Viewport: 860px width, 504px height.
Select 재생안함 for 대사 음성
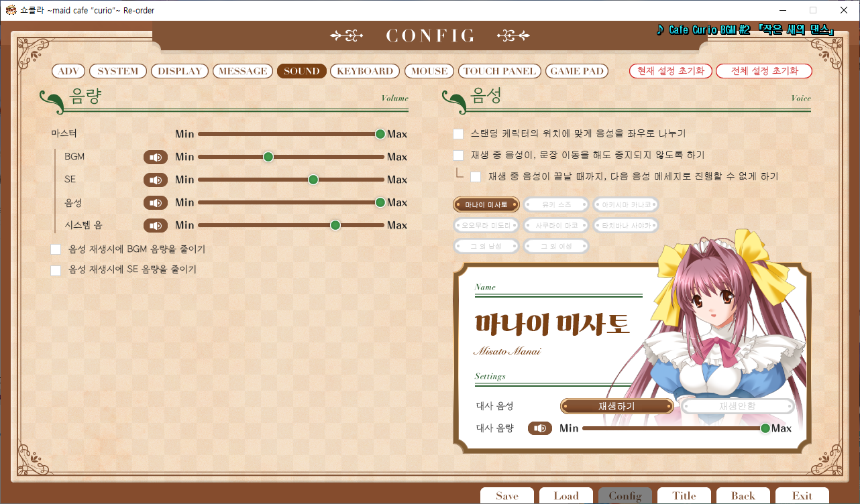[738, 406]
